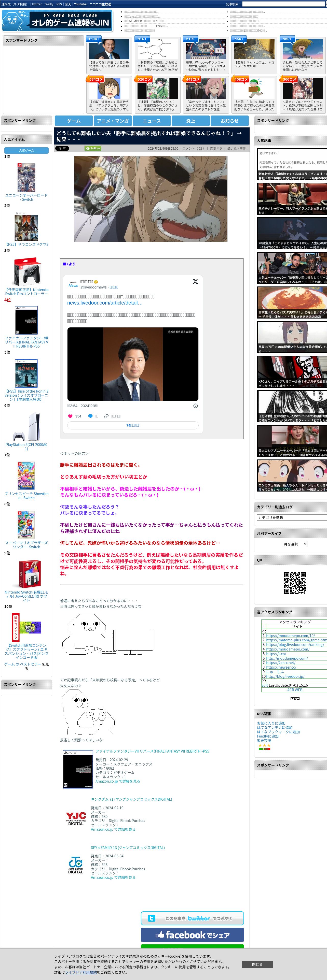Click the livedoor News avatar in tweet
This screenshot has height=980, width=327.
pos(73,284)
